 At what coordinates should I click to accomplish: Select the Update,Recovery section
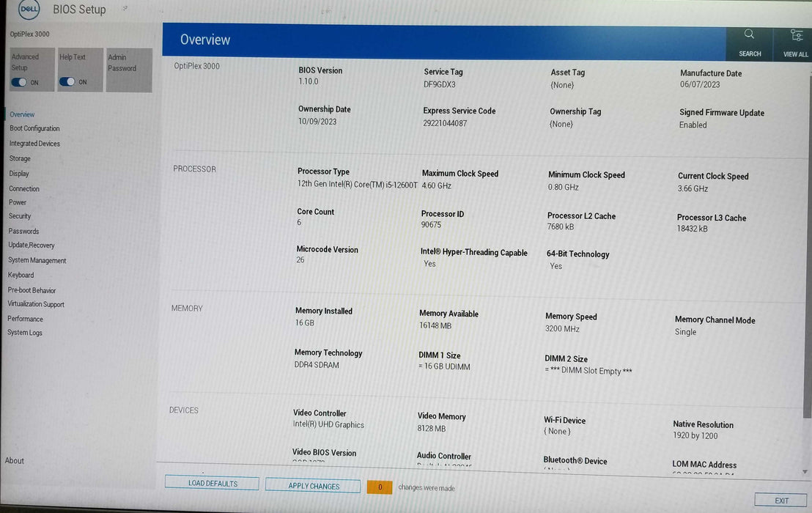coord(32,245)
